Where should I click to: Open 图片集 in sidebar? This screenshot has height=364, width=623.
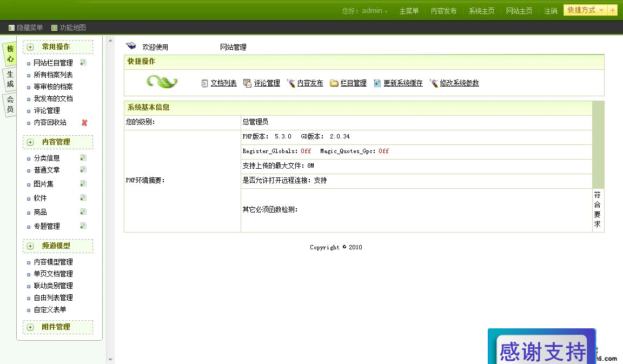pos(43,184)
